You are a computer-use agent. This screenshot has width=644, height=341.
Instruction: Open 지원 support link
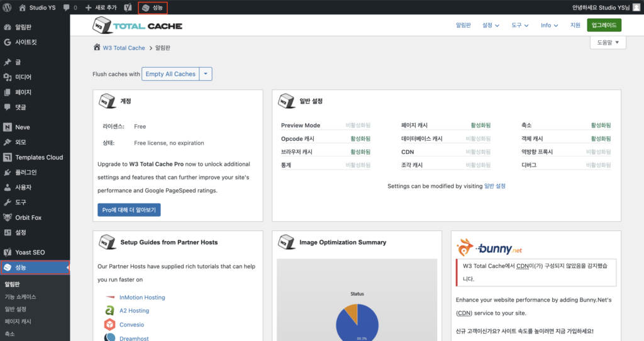click(x=575, y=25)
